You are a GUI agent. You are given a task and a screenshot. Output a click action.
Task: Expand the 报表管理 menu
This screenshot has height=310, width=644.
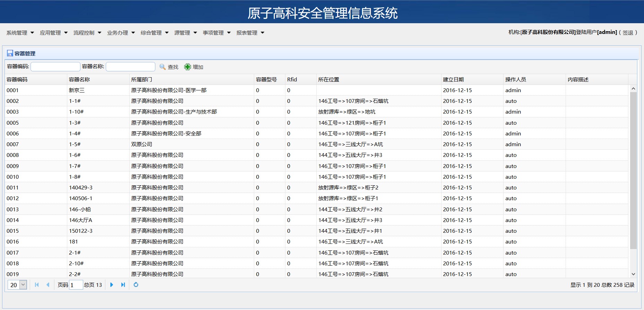coord(250,33)
